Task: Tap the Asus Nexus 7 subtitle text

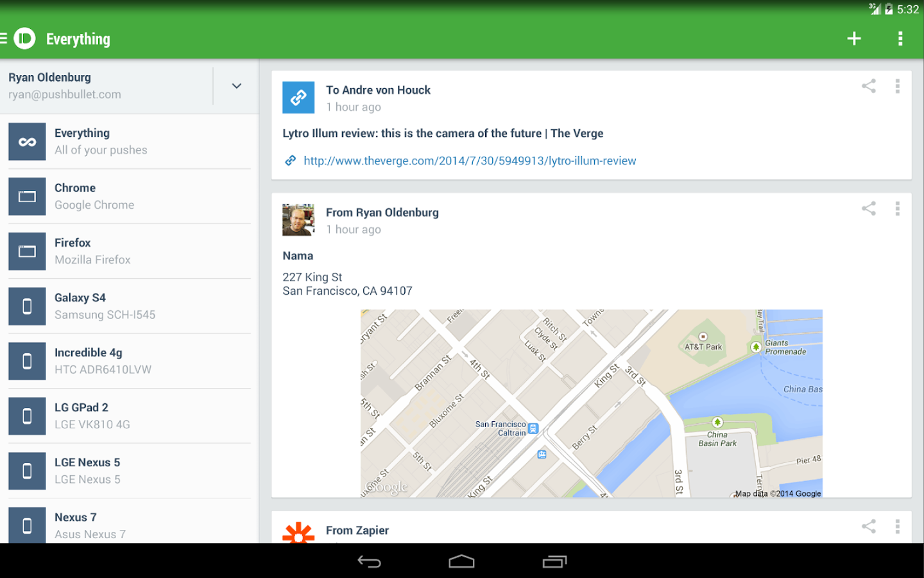Action: (90, 534)
